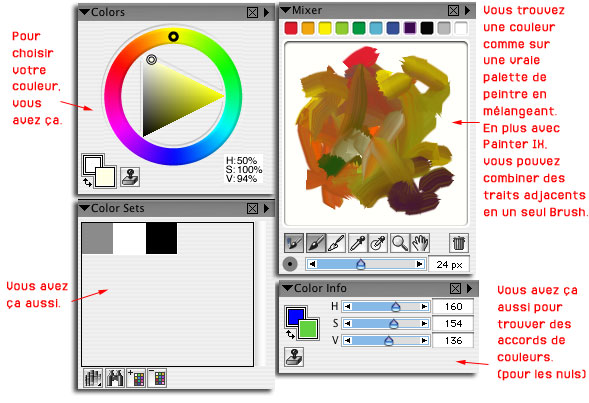Click the H value field showing 160

coord(453,306)
